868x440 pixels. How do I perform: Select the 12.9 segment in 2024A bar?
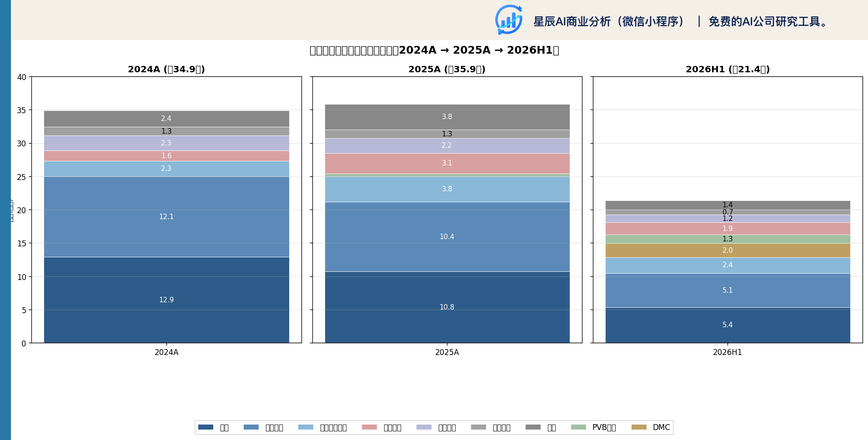tap(166, 300)
